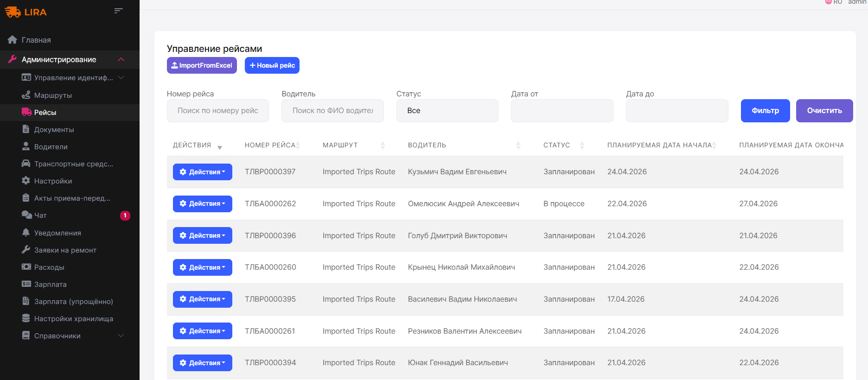Click the Дата от date field

point(562,111)
